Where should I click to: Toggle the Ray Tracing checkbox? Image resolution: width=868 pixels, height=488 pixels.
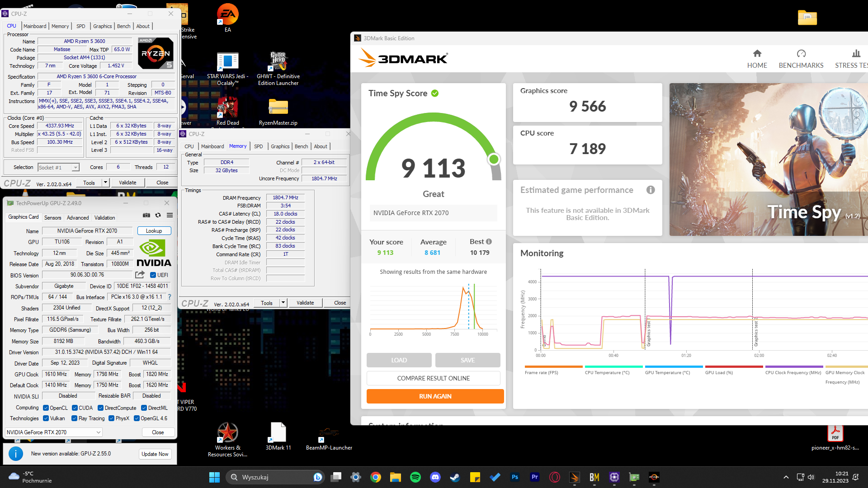(x=75, y=418)
